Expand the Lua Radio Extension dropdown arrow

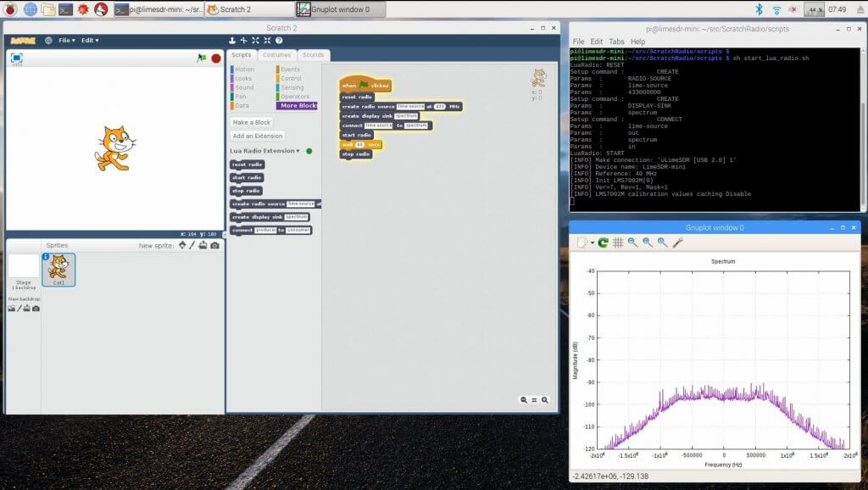tap(298, 151)
